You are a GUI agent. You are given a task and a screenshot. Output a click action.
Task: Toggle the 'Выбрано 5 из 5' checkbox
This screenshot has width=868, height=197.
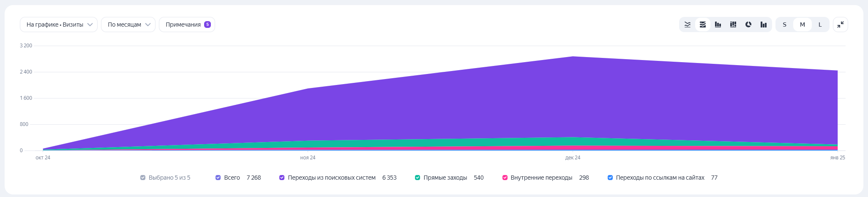pyautogui.click(x=143, y=178)
